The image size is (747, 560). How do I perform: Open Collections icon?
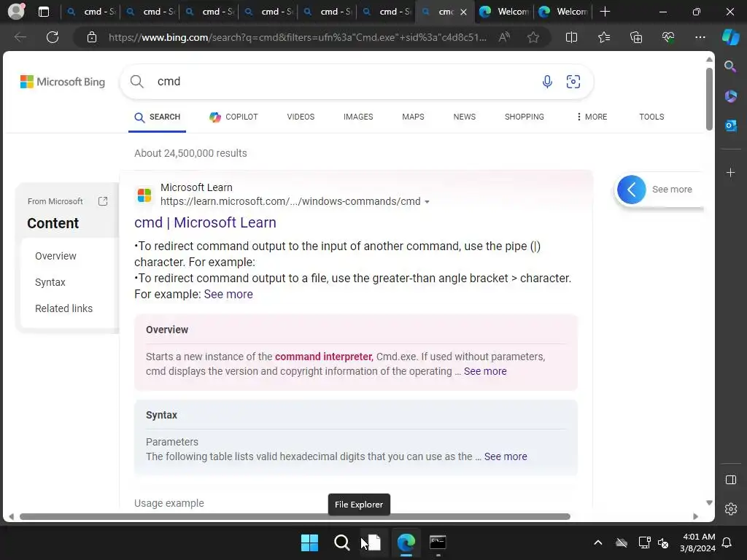[x=636, y=37]
